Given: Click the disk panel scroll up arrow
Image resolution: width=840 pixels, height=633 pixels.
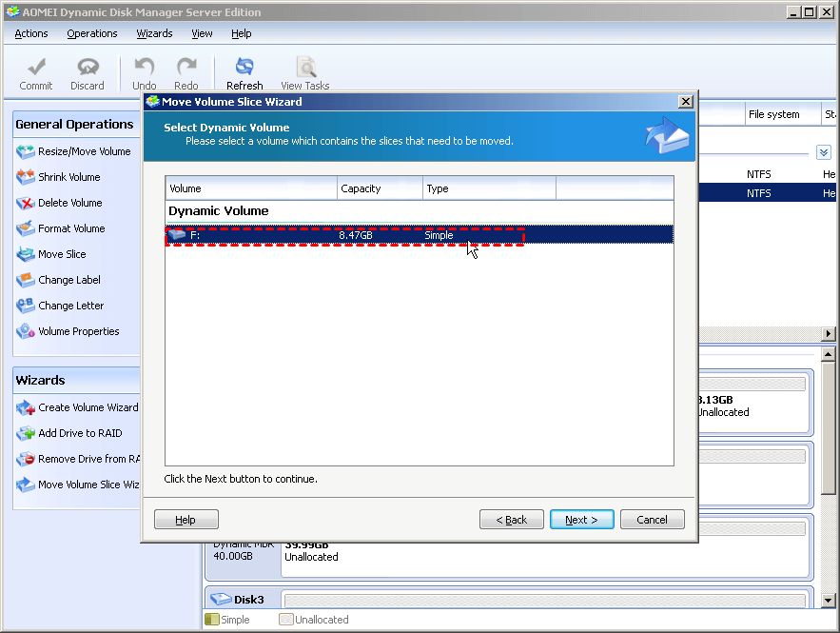Looking at the screenshot, I should tap(829, 354).
